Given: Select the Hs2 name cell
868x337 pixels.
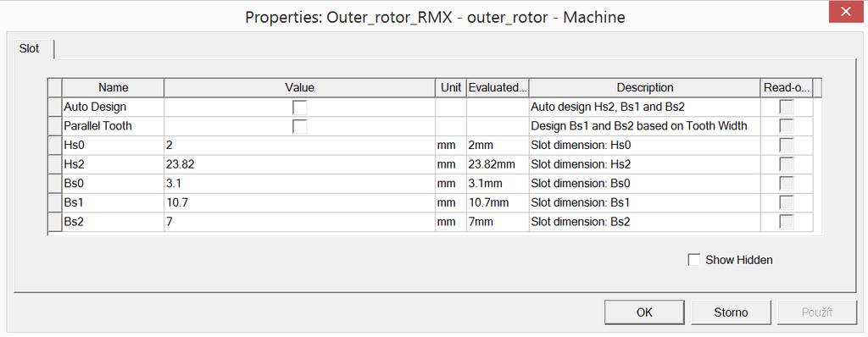Looking at the screenshot, I should click(113, 164).
